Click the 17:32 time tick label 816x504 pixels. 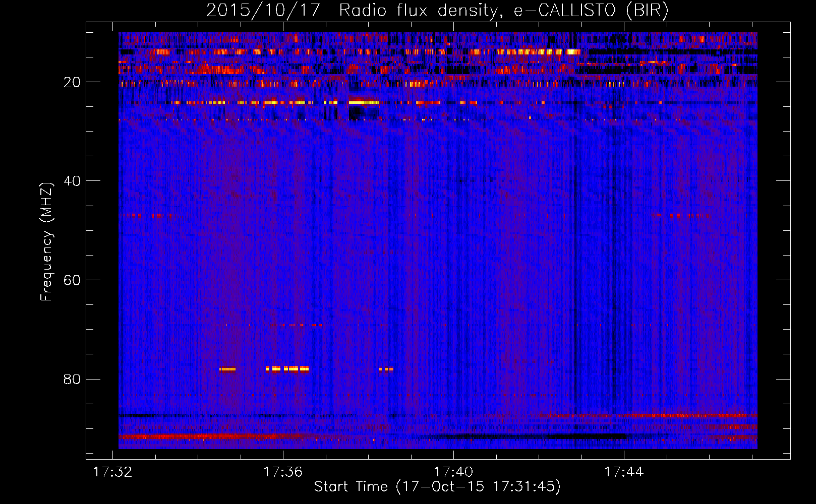coord(113,472)
